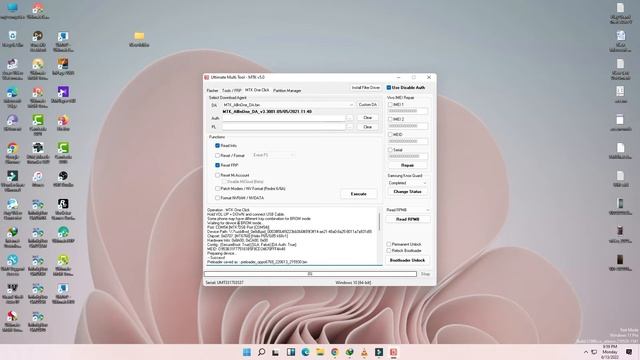The width and height of the screenshot is (640, 360).
Task: Expand the DA file dropdown
Action: click(351, 105)
